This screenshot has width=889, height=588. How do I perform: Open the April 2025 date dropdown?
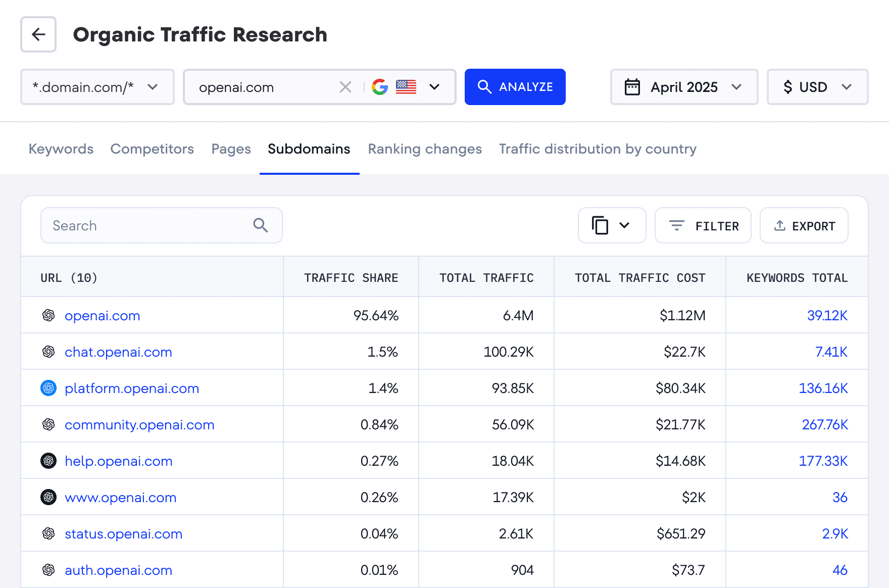(x=736, y=87)
